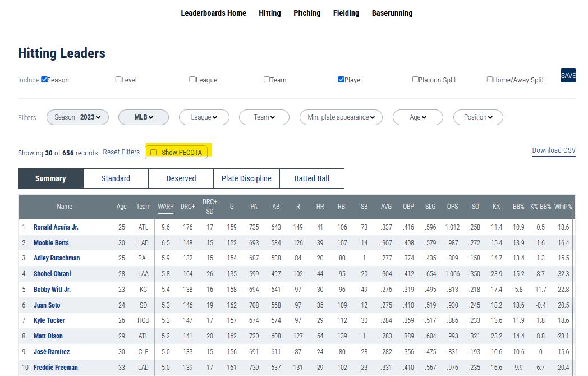Expand the Team filter dropdown
Viewport: 588px width, 376px height.
pyautogui.click(x=264, y=117)
